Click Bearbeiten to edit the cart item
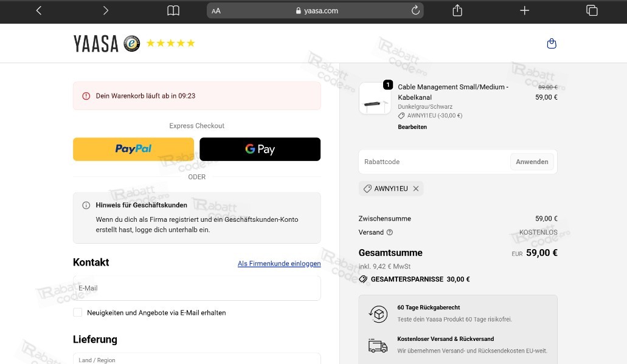 point(412,127)
